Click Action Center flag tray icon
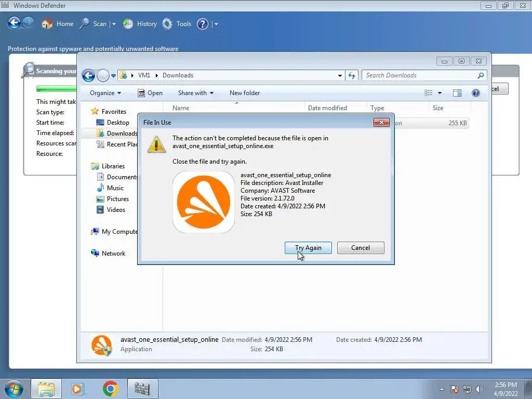Image resolution: width=532 pixels, height=399 pixels. click(x=455, y=389)
